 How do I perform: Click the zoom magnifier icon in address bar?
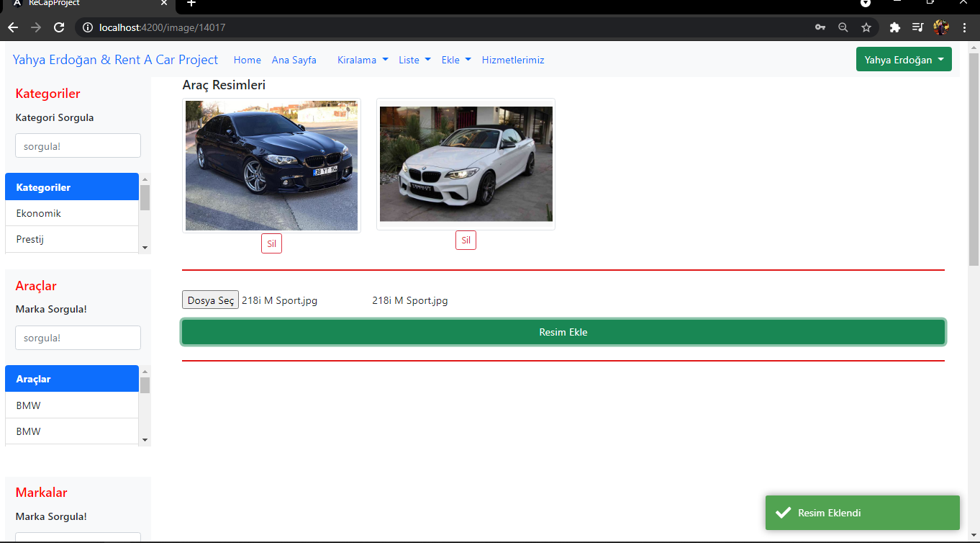click(x=843, y=27)
